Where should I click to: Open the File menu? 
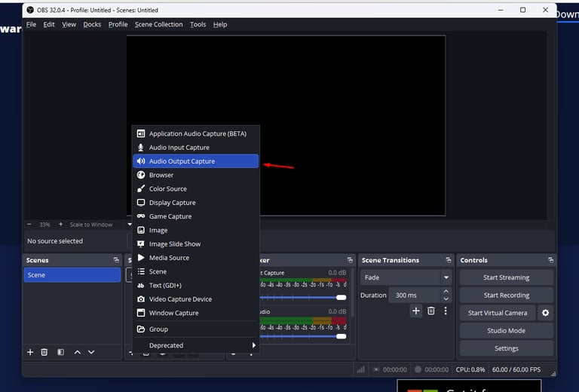[x=32, y=24]
